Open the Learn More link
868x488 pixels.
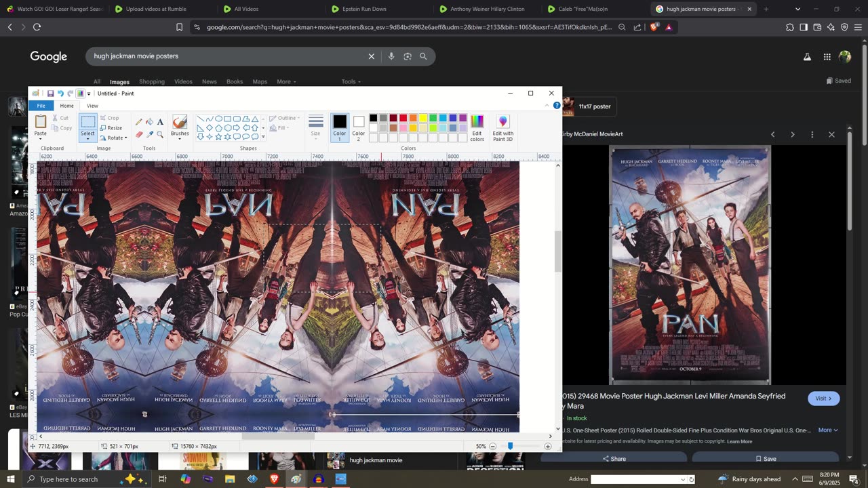(x=739, y=441)
